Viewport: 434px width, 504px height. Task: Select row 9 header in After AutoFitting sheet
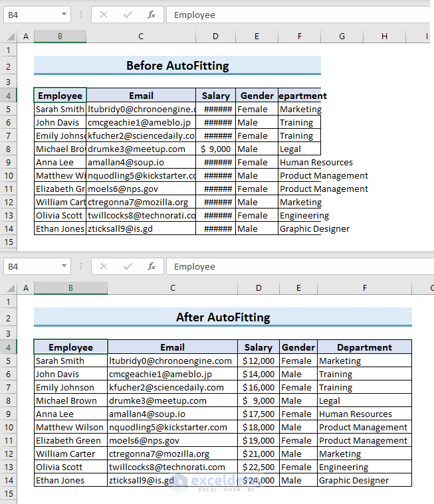9,414
